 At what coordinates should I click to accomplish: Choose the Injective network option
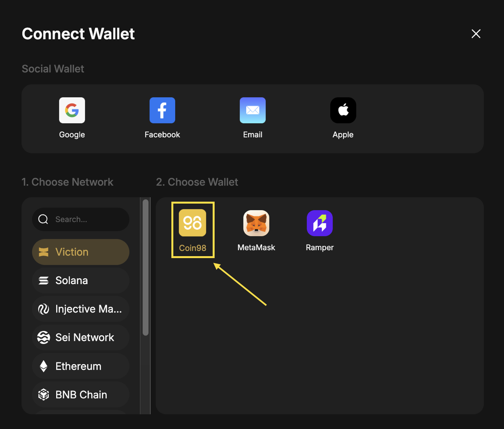(81, 309)
